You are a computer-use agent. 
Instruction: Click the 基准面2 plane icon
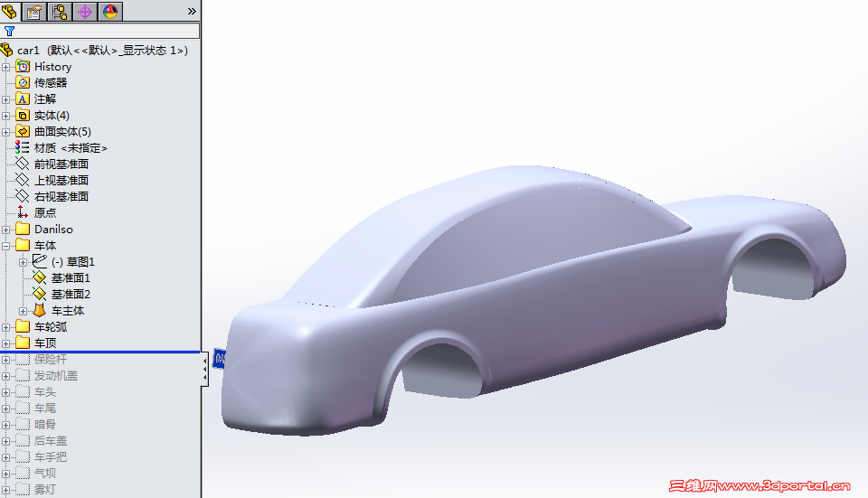tap(40, 294)
